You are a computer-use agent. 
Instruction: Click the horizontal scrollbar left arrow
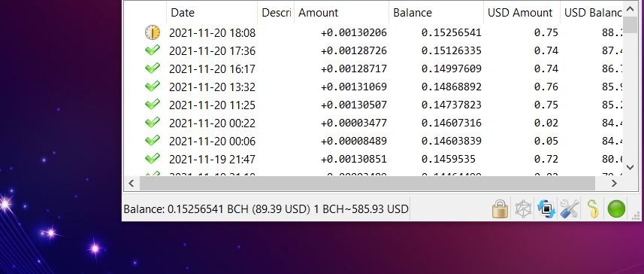pyautogui.click(x=132, y=184)
